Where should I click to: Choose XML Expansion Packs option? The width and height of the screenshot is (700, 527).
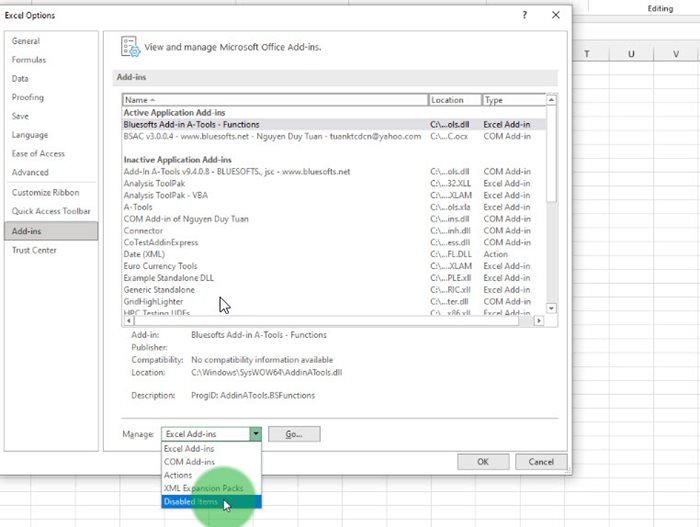point(212,488)
